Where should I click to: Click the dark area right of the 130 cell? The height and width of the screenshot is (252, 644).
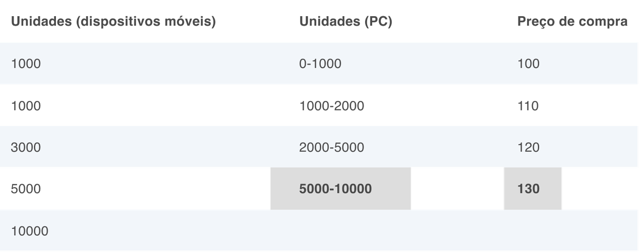pos(603,189)
